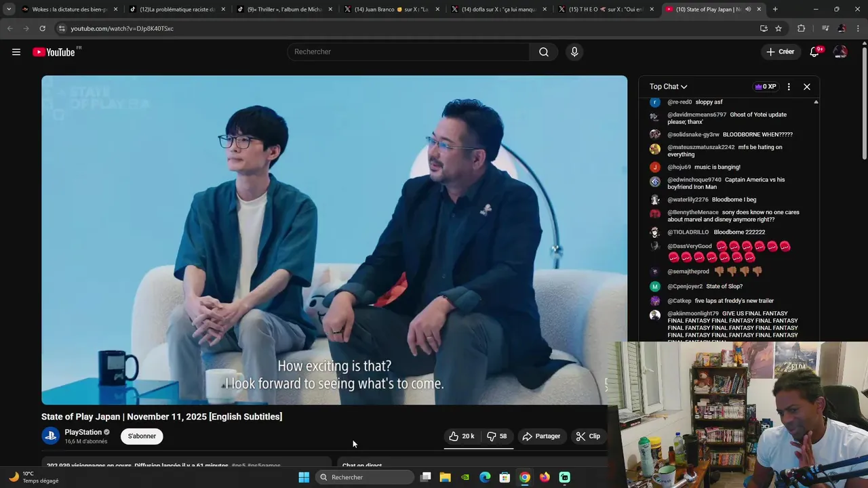The image size is (868, 488).
Task: Dislike the video with thumbs down
Action: pos(497,436)
